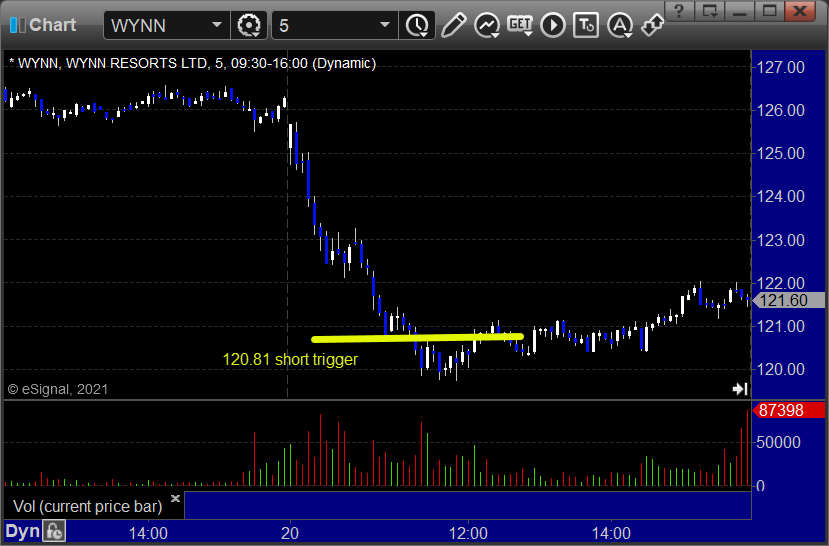The height and width of the screenshot is (546, 829).
Task: Click the 87398 volume value marker
Action: coord(788,410)
